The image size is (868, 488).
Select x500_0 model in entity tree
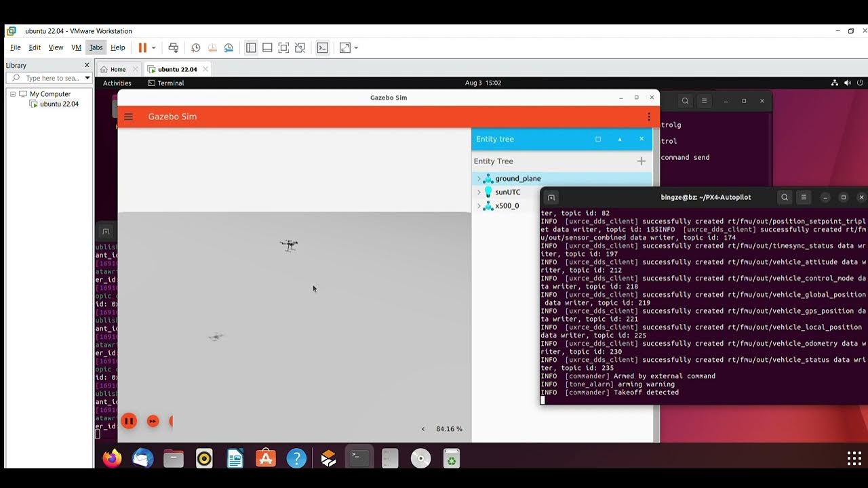click(507, 206)
